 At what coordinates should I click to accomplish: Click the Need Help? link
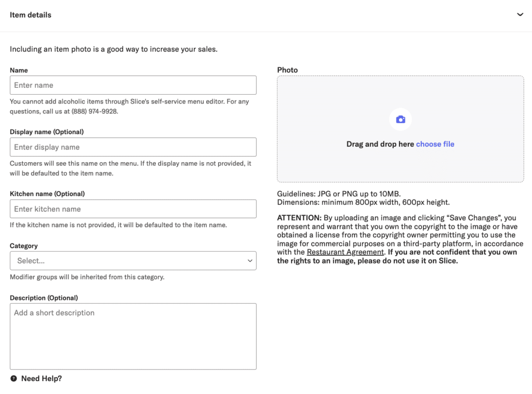tap(42, 378)
